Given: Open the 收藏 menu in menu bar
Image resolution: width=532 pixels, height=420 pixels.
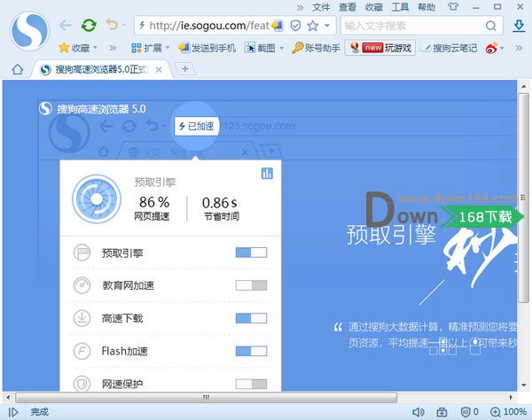Looking at the screenshot, I should click(374, 7).
